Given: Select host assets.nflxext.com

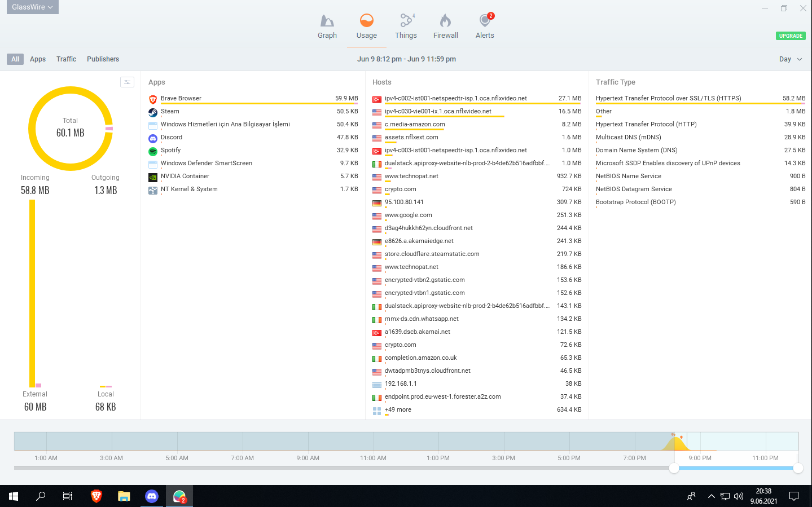Looking at the screenshot, I should point(477,138).
